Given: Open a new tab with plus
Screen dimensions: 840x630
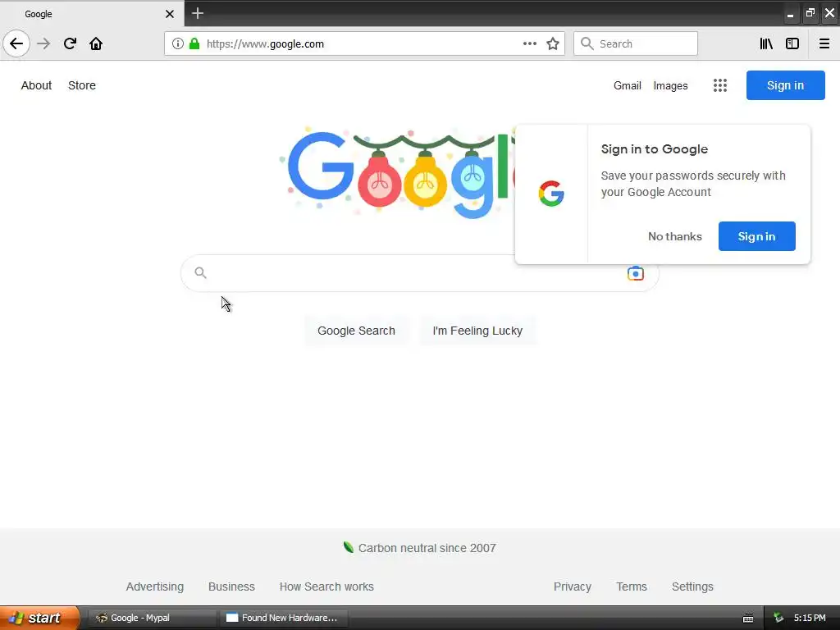Looking at the screenshot, I should pos(198,13).
